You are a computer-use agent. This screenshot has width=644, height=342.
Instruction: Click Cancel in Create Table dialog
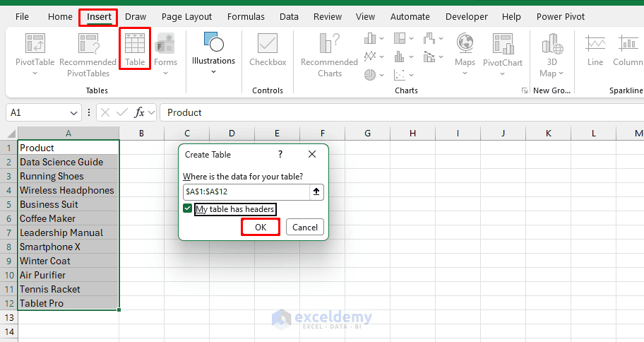pos(305,228)
